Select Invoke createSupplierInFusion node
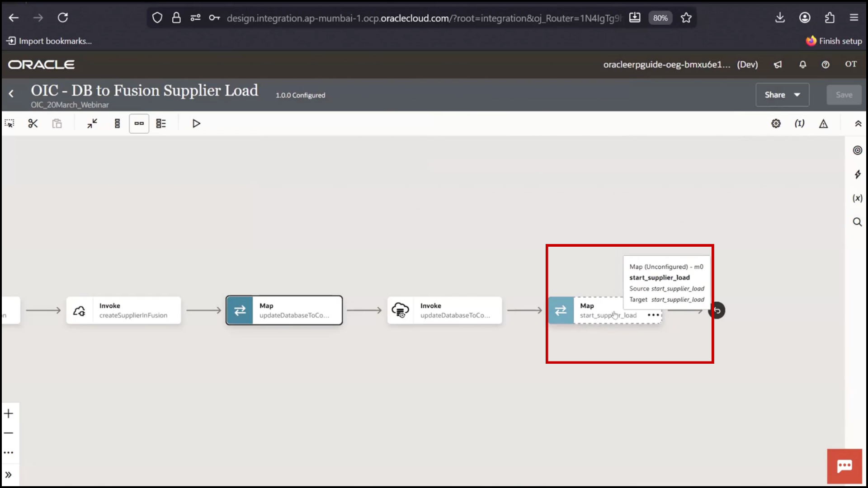 123,310
